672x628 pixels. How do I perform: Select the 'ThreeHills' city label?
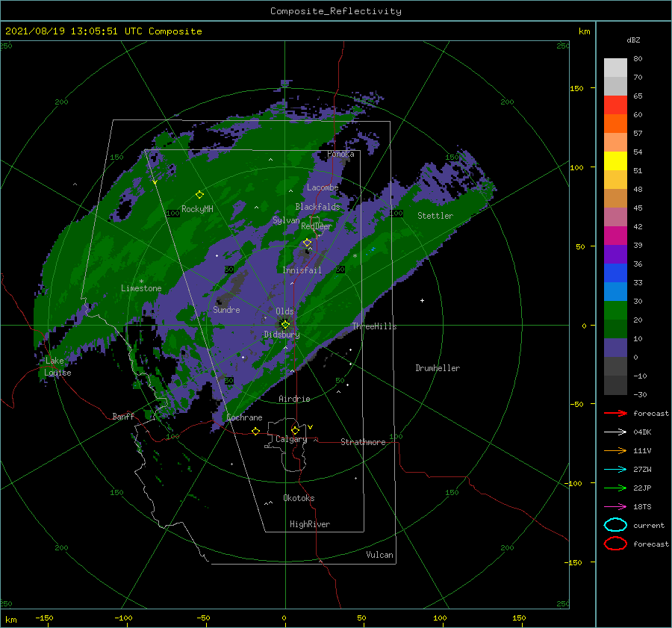[x=374, y=326]
